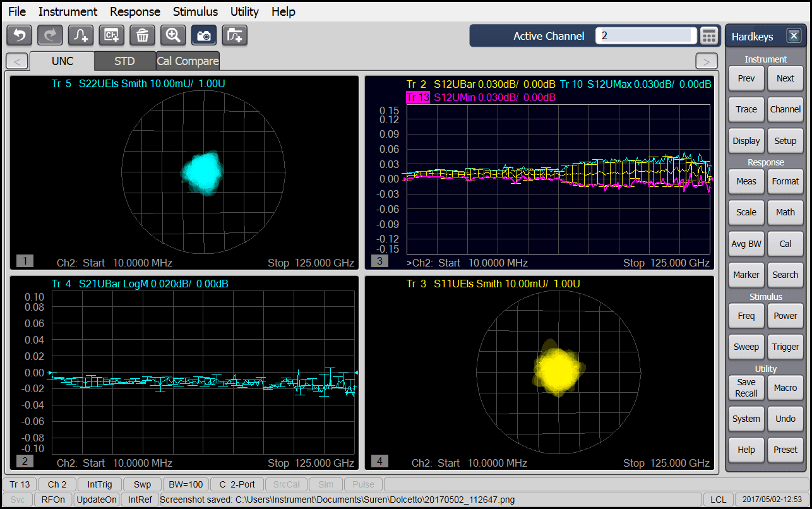Create a new channel with the Ch-plus icon
The width and height of the screenshot is (812, 509).
click(x=111, y=35)
